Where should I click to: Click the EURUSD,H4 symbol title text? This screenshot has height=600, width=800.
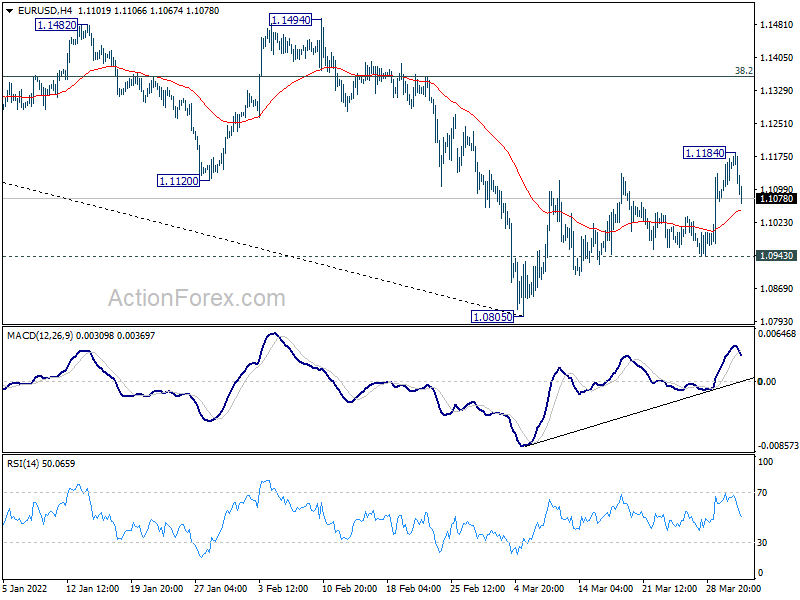coord(47,11)
